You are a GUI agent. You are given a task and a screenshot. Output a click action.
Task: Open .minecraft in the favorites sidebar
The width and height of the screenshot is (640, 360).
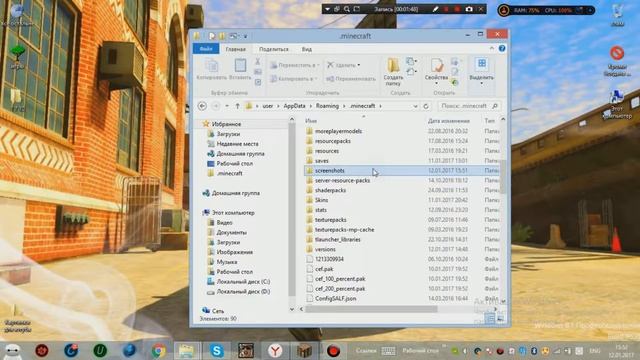point(229,173)
